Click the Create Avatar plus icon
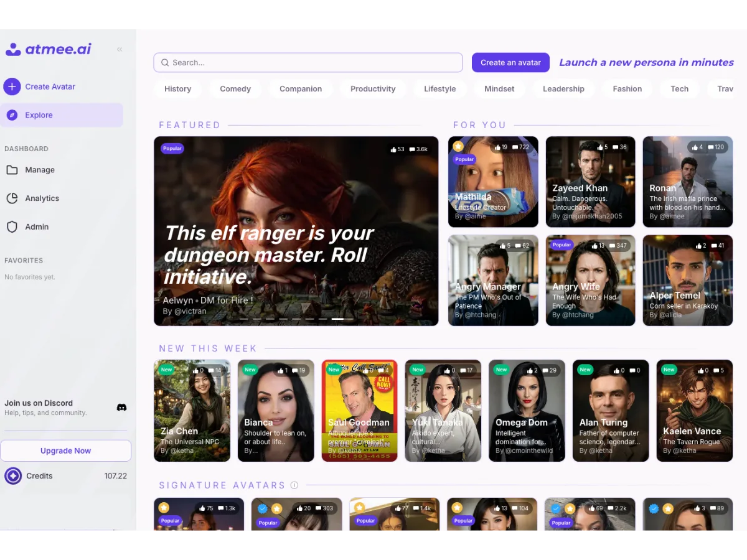The height and width of the screenshot is (560, 747). pos(12,86)
